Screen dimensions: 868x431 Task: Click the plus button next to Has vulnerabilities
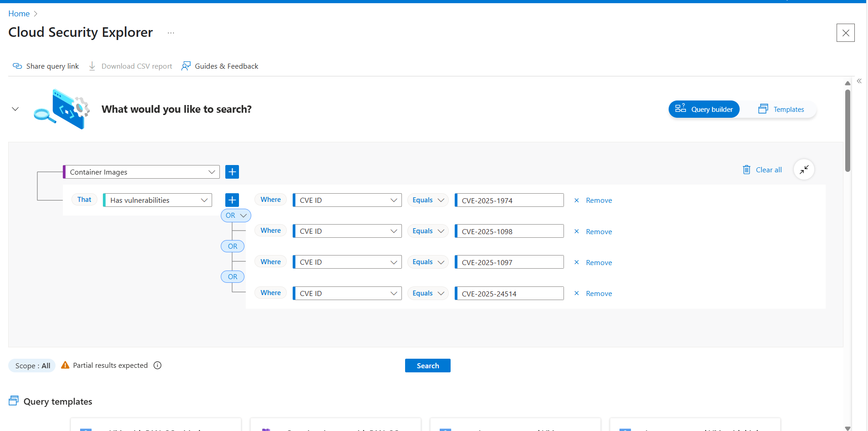click(232, 200)
